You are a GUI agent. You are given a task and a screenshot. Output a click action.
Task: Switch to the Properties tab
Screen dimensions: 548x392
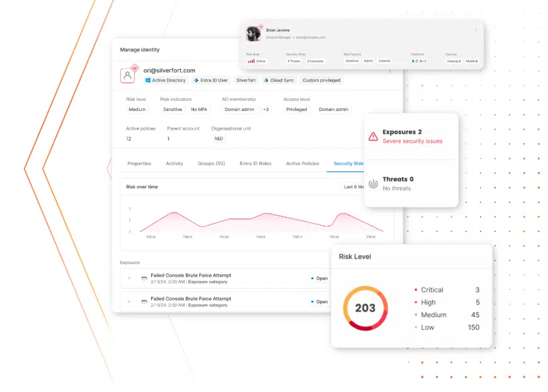[139, 163]
